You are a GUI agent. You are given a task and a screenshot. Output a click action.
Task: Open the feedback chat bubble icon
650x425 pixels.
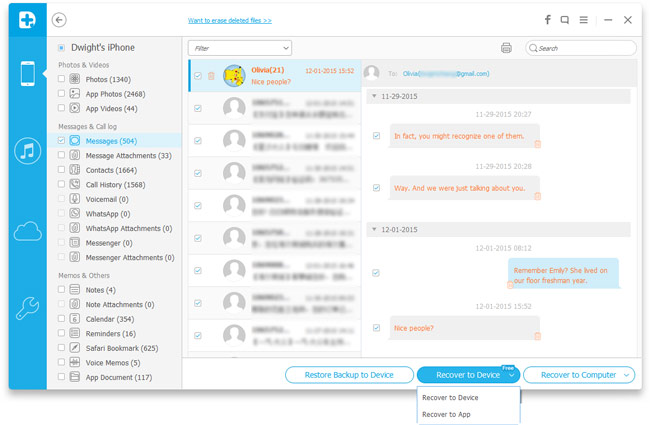tap(565, 20)
